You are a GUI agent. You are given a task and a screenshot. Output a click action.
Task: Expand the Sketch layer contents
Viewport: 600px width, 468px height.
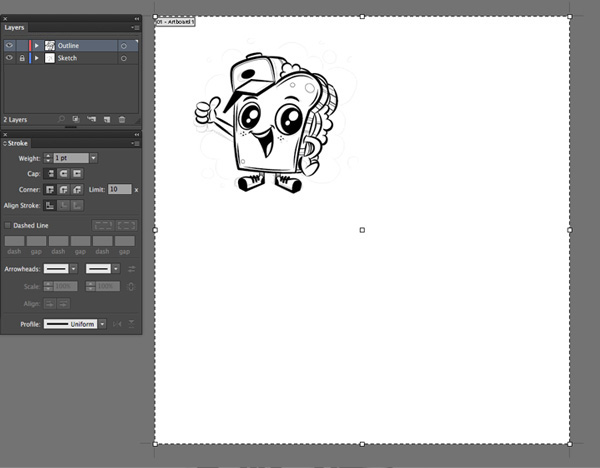coord(37,58)
